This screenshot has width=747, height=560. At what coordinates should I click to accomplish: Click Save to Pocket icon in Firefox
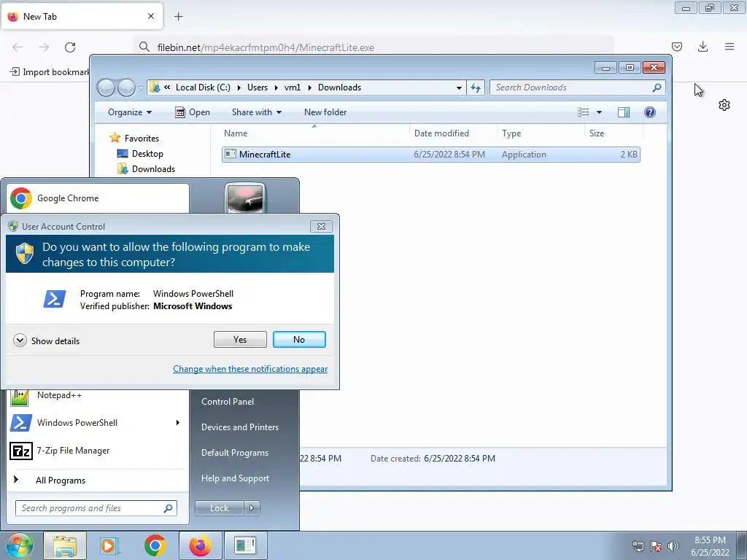click(x=676, y=47)
